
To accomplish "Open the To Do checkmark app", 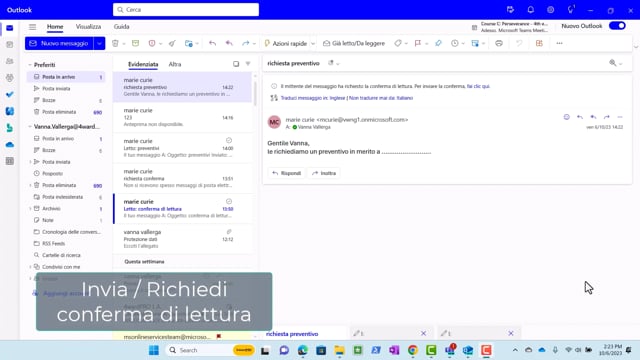I will point(10,95).
